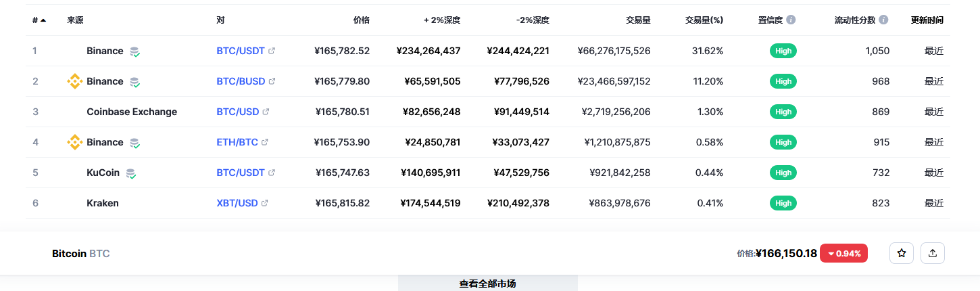The width and height of the screenshot is (980, 291).
Task: Sort markets by the 价格 column header
Action: [x=362, y=20]
